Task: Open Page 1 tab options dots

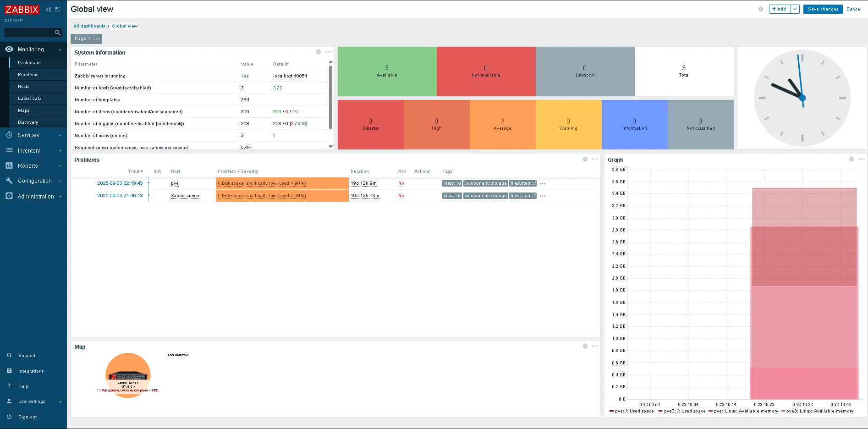Action: point(97,39)
